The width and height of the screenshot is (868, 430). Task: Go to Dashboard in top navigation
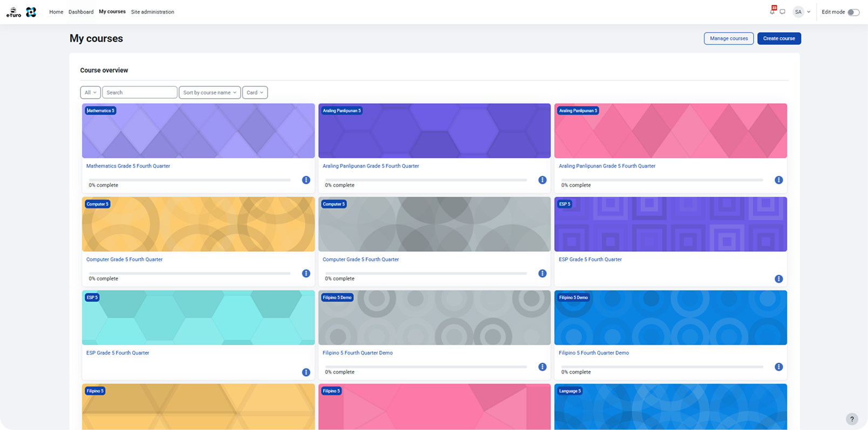pyautogui.click(x=81, y=12)
